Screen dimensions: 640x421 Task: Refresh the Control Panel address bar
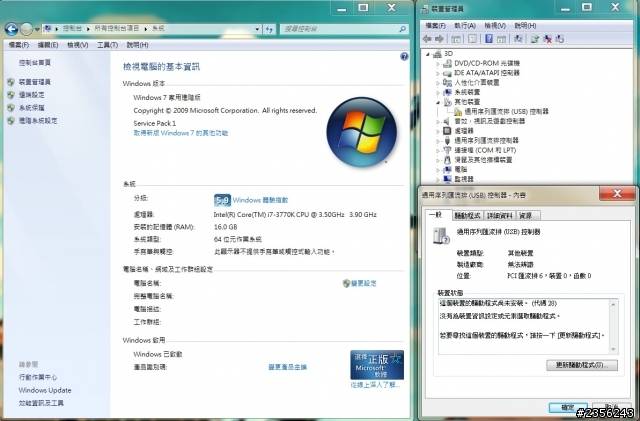[269, 29]
